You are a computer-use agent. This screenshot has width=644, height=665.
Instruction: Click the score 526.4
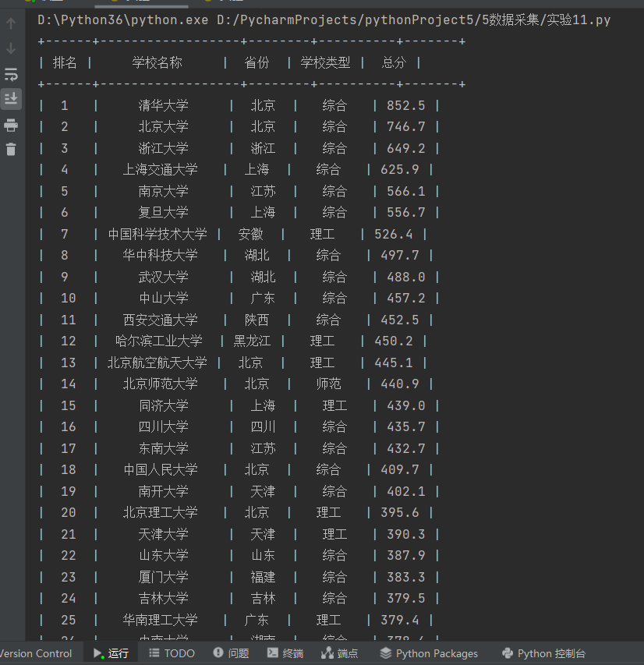(x=394, y=234)
